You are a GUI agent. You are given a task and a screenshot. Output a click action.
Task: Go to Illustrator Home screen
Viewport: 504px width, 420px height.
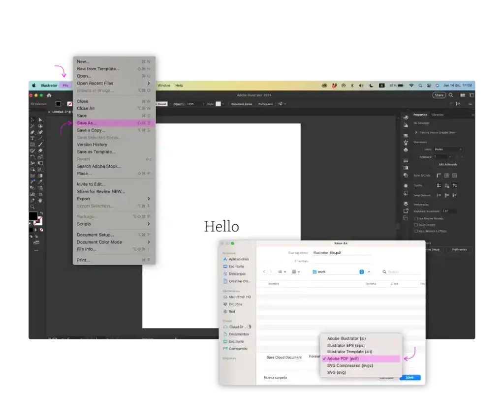pyautogui.click(x=49, y=95)
